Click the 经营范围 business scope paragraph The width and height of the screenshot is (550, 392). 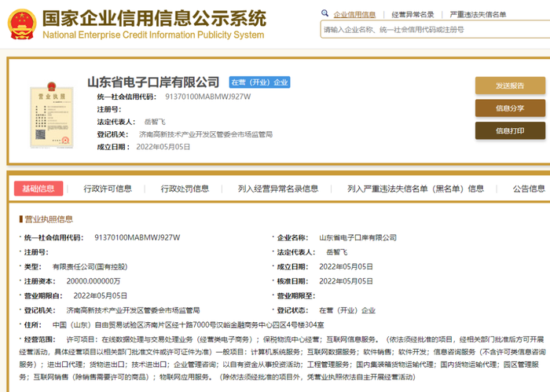282,358
